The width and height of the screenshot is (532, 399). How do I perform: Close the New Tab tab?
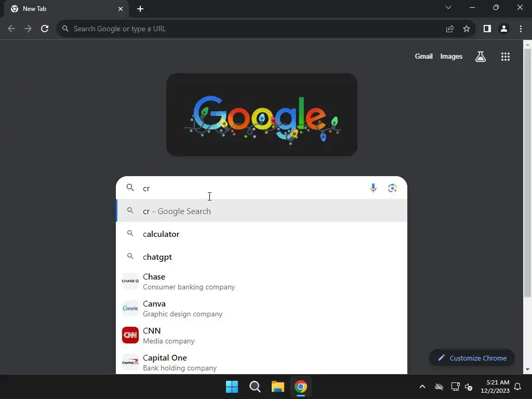coord(121,9)
